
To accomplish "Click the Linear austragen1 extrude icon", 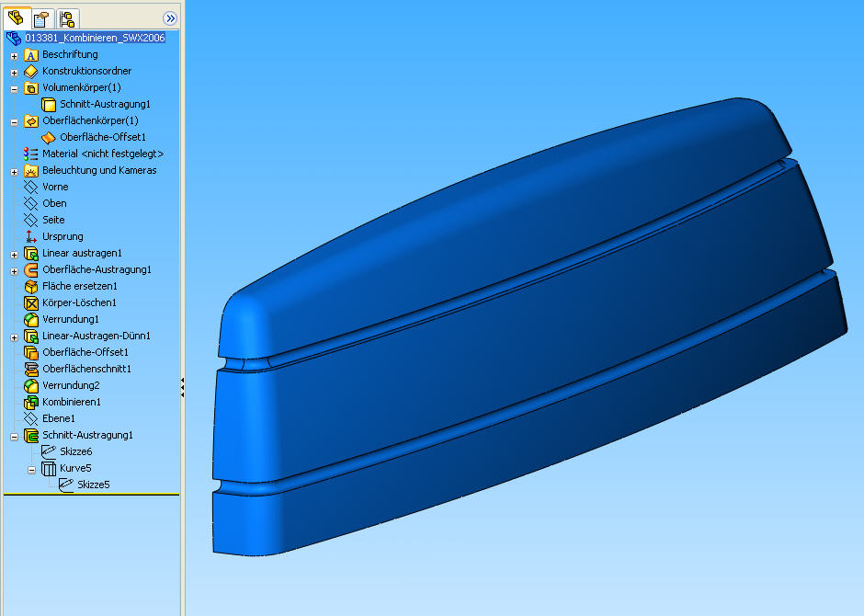I will 31,253.
